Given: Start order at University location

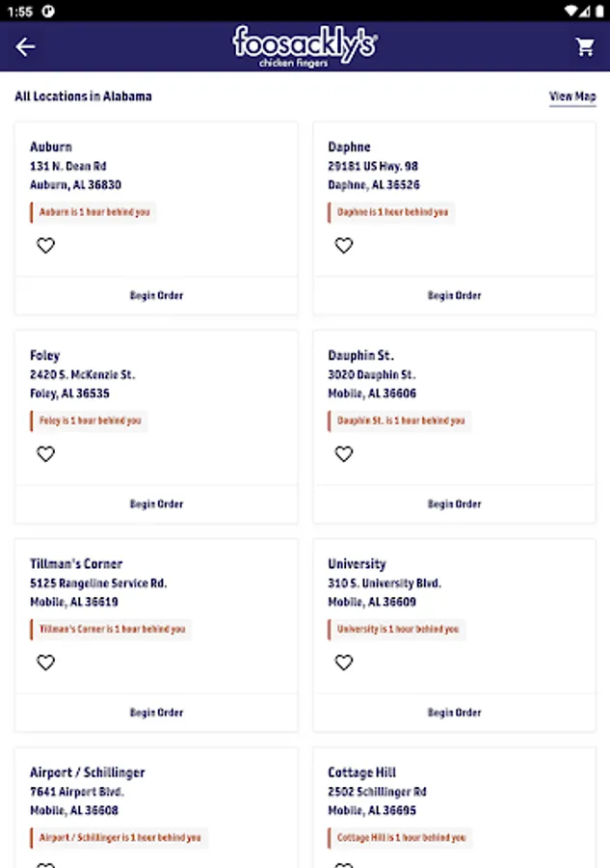Looking at the screenshot, I should coord(454,713).
